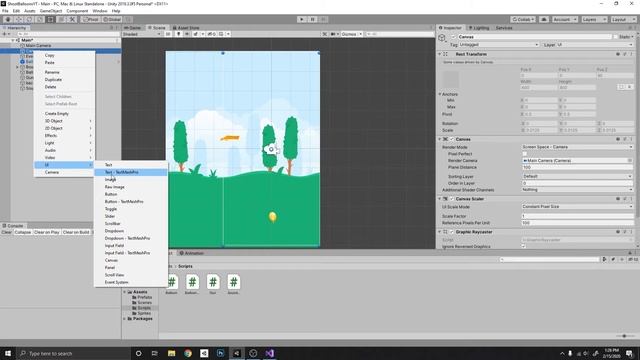Open Additional Shader Channels dropdown
Screen dimensions: 640x360
[578, 190]
